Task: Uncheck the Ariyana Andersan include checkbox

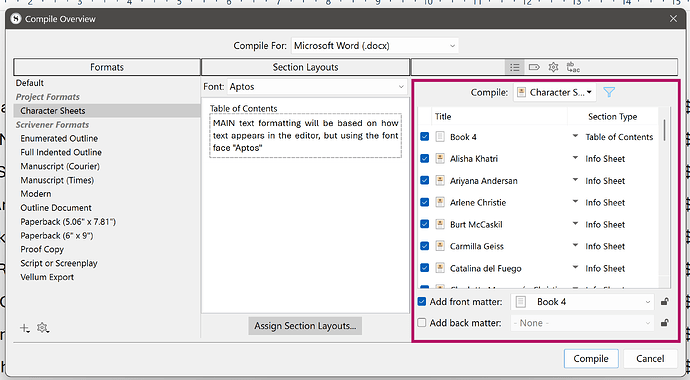Action: [424, 180]
